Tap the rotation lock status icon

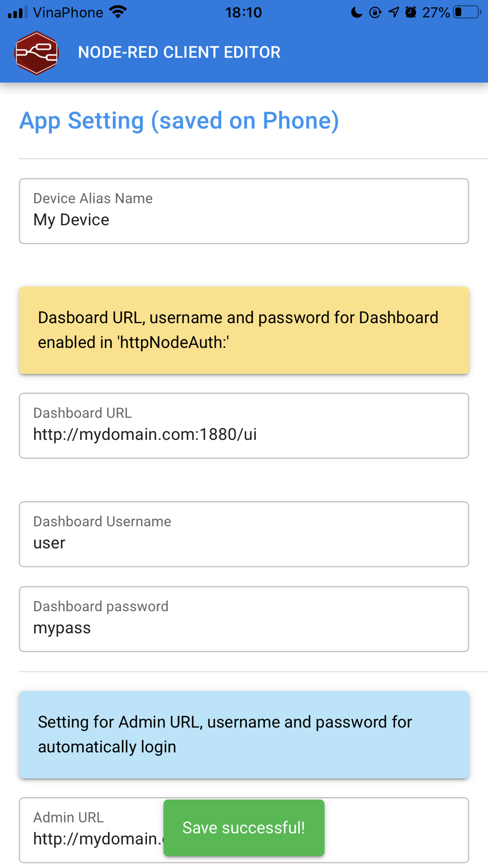pyautogui.click(x=375, y=12)
